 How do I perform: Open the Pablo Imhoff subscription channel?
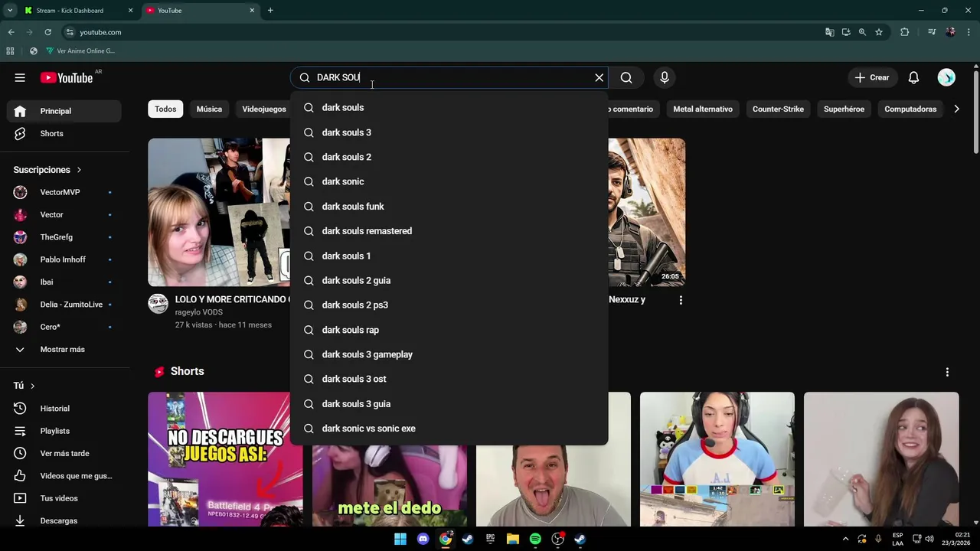(64, 259)
